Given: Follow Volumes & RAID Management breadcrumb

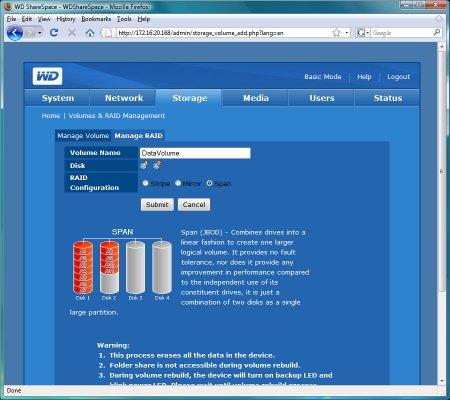Looking at the screenshot, I should coord(117,116).
